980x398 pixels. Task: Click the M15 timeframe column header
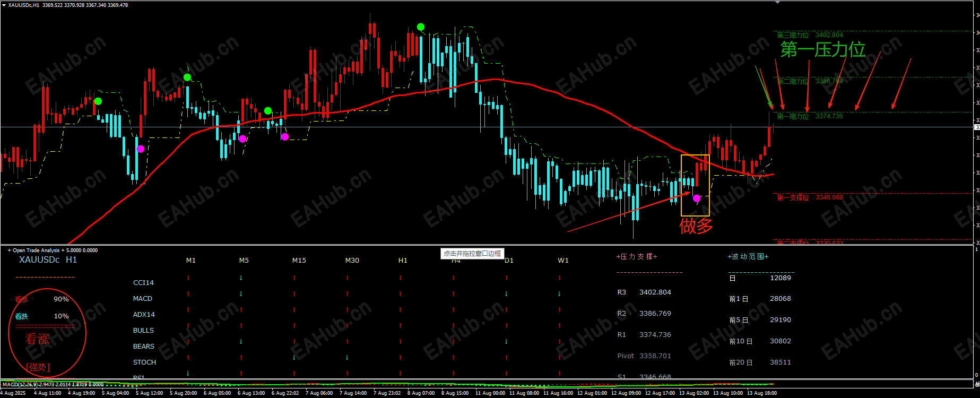point(299,261)
